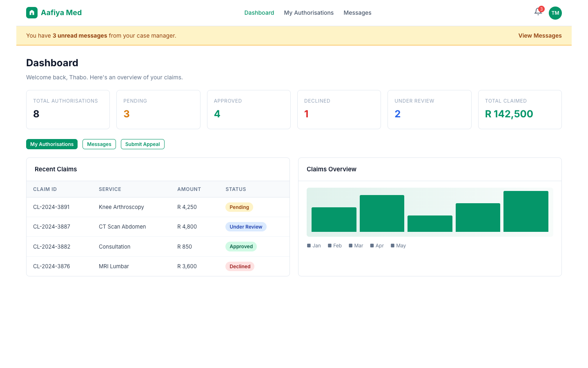The height and width of the screenshot is (368, 588).
Task: Click the Aafiya Med home logo icon
Action: [x=32, y=13]
